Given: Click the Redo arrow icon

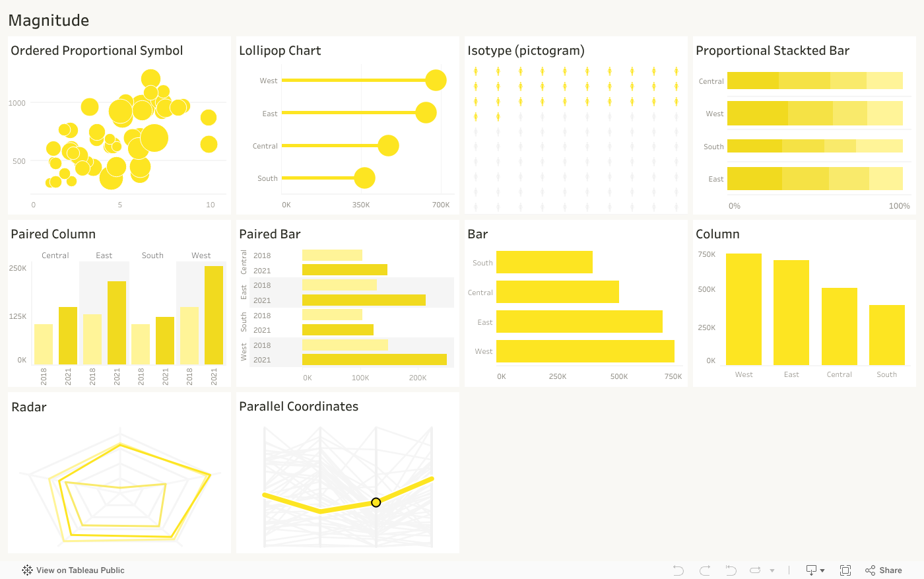Looking at the screenshot, I should click(x=705, y=570).
